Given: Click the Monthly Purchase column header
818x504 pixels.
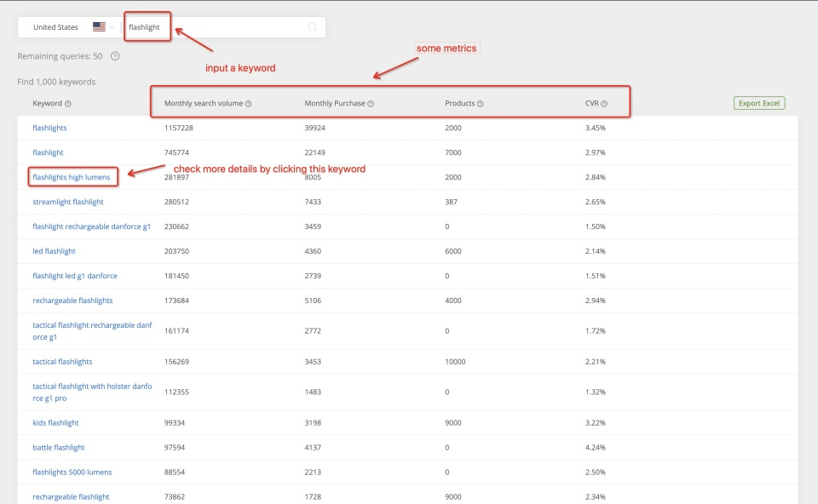Looking at the screenshot, I should click(x=335, y=103).
